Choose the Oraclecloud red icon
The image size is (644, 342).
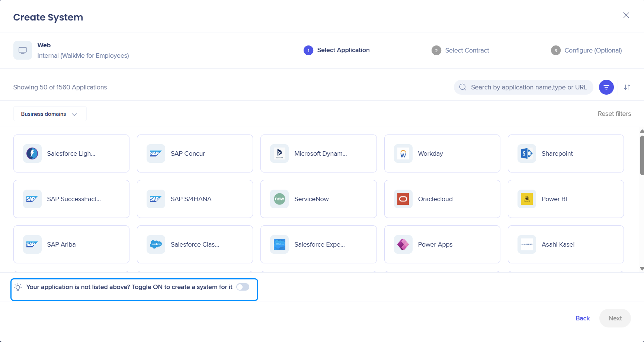(x=403, y=199)
